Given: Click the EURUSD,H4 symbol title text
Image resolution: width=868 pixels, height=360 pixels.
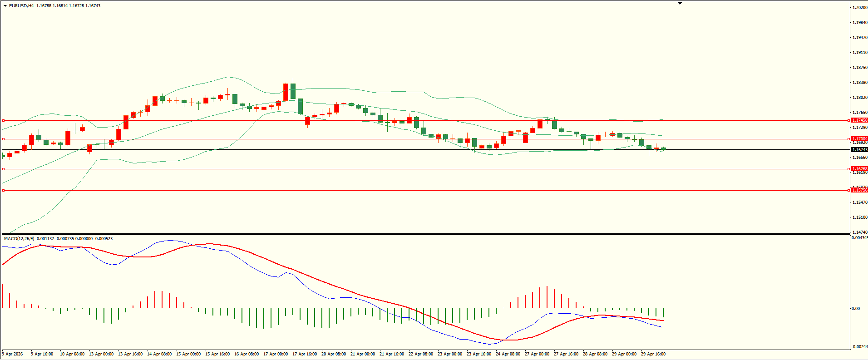Looking at the screenshot, I should [21, 6].
